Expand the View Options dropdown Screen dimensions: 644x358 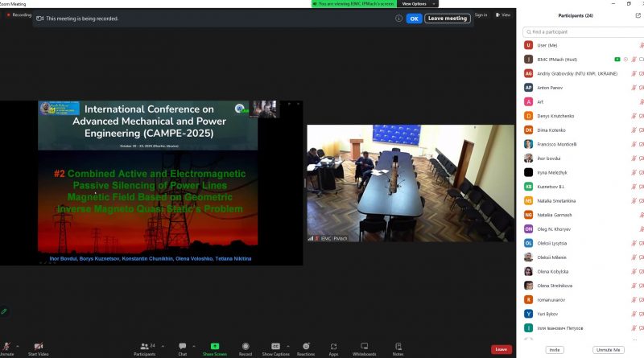414,4
